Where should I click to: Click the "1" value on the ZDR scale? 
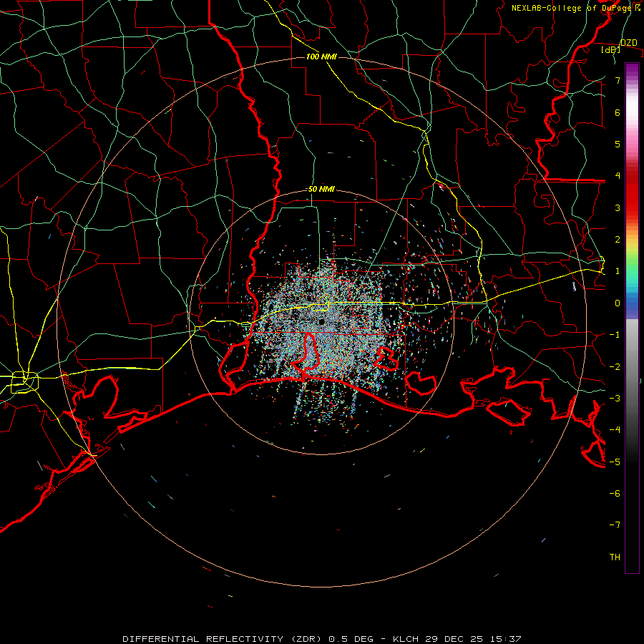[x=618, y=271]
